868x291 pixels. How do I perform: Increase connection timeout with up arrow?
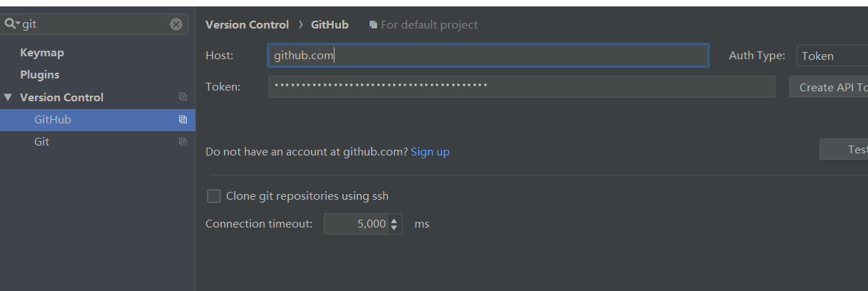[394, 220]
